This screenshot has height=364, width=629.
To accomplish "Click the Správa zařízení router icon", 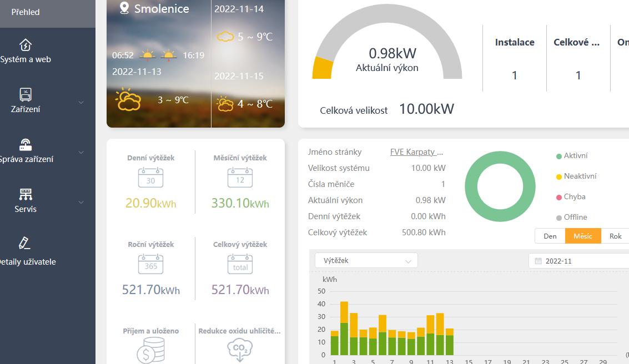I will pyautogui.click(x=26, y=145).
